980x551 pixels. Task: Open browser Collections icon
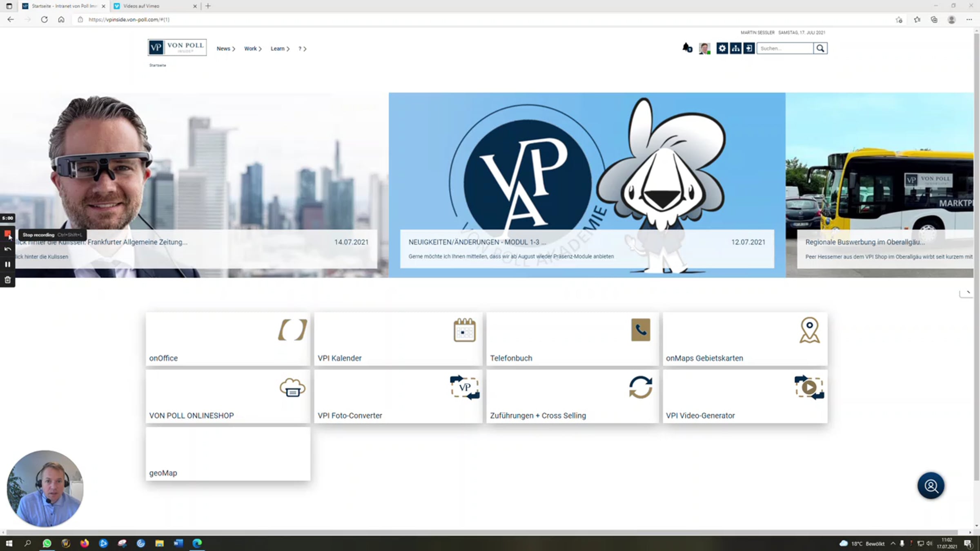[x=934, y=20]
